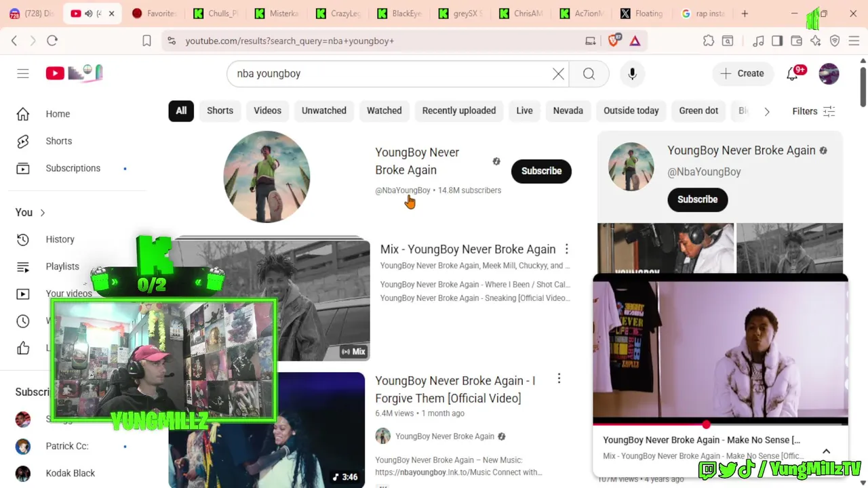
Task: Open the browser sidebar panel
Action: (777, 41)
